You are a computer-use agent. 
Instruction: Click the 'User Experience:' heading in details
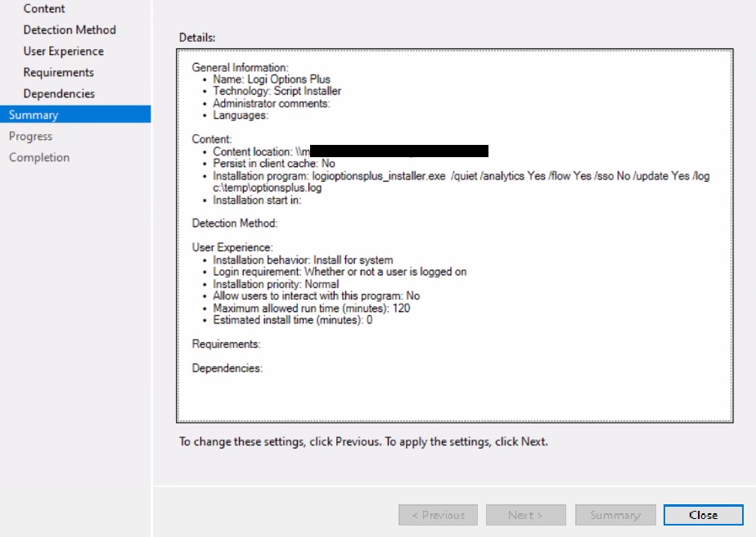pyautogui.click(x=232, y=247)
